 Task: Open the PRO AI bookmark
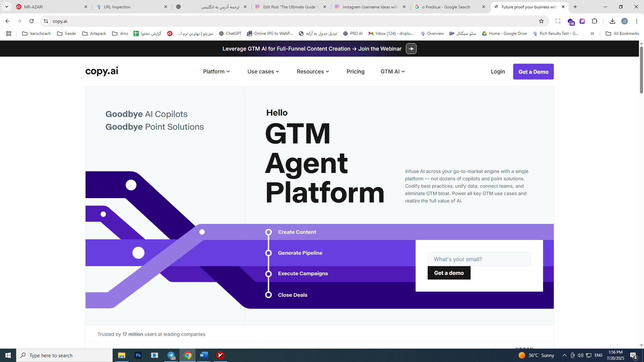pyautogui.click(x=353, y=34)
